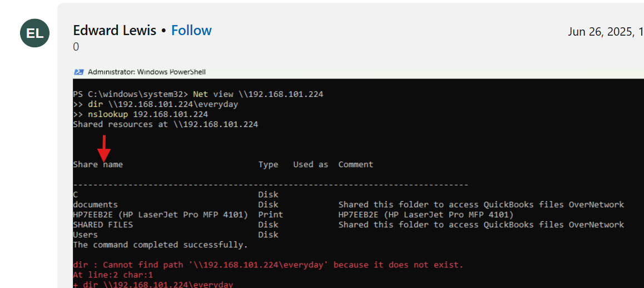
Task: Click the HP7EEB2E comment in Comment column
Action: coord(426,215)
